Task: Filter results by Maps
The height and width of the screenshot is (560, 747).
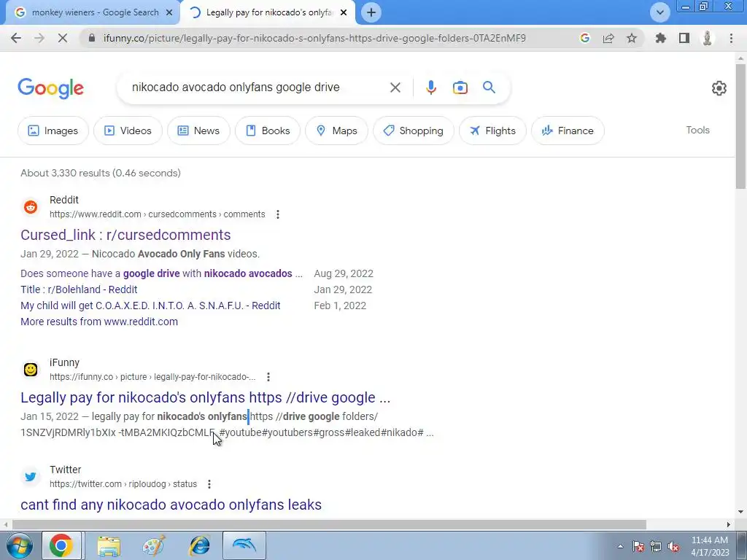Action: [336, 131]
